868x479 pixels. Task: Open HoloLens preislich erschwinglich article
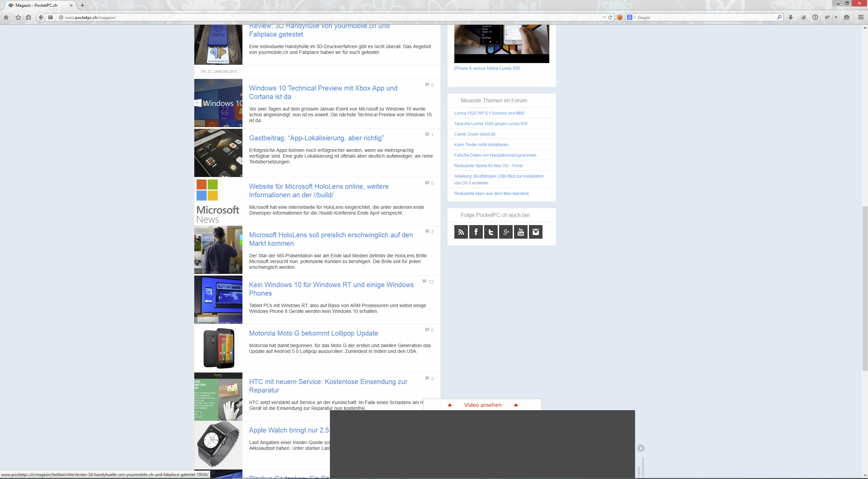pos(331,239)
